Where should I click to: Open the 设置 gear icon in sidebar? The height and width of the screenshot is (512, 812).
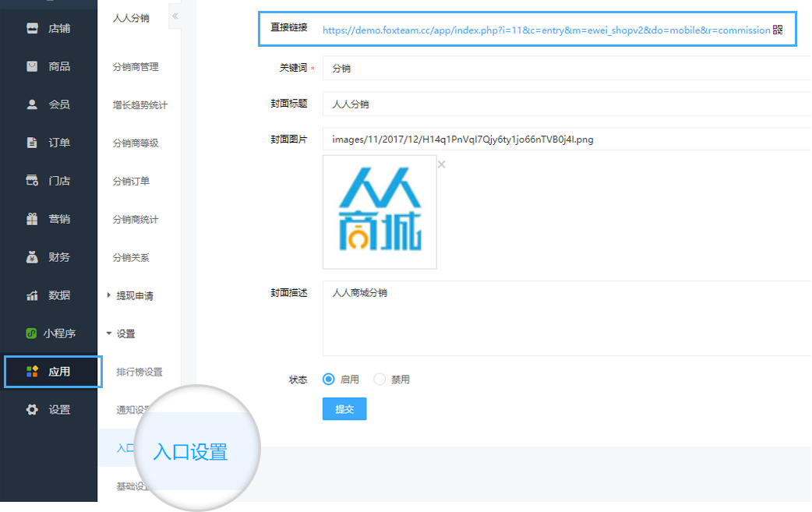[x=32, y=410]
